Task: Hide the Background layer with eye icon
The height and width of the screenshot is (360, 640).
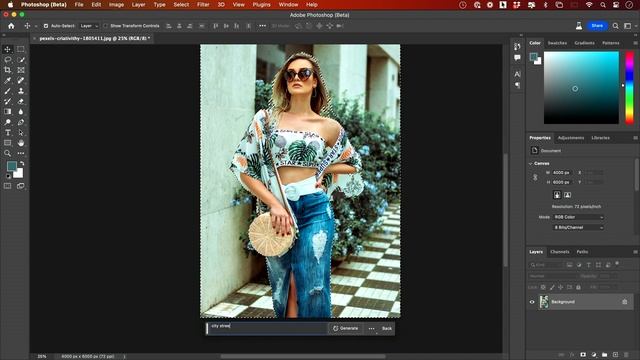Action: pos(532,302)
